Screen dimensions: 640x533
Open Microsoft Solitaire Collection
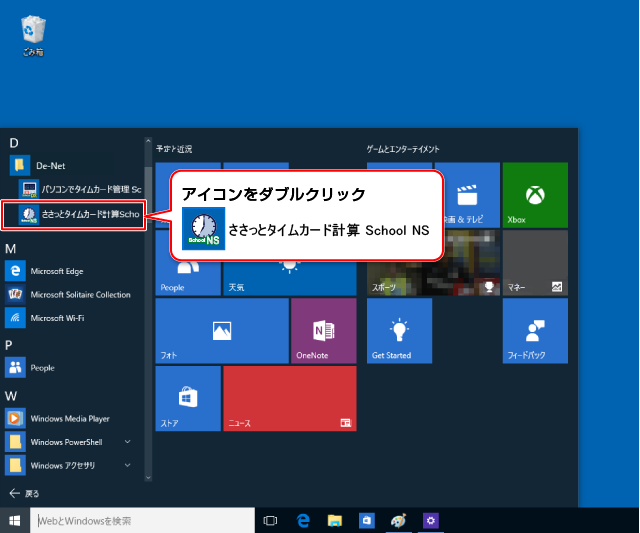[x=73, y=294]
